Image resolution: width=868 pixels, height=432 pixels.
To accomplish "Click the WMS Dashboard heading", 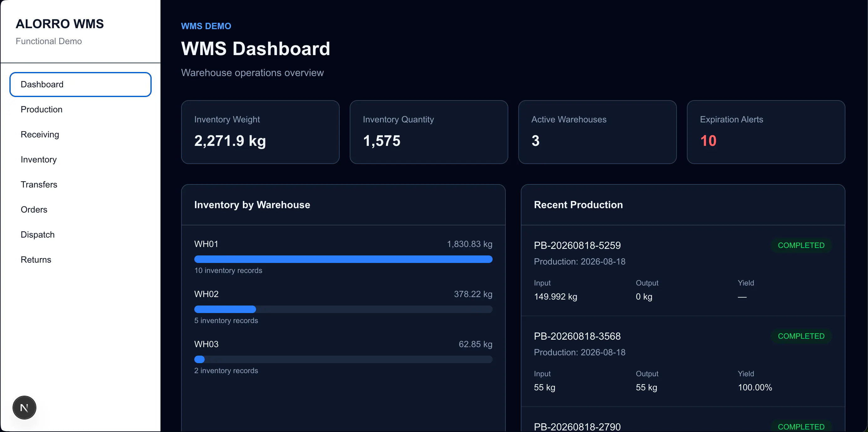I will tap(255, 49).
